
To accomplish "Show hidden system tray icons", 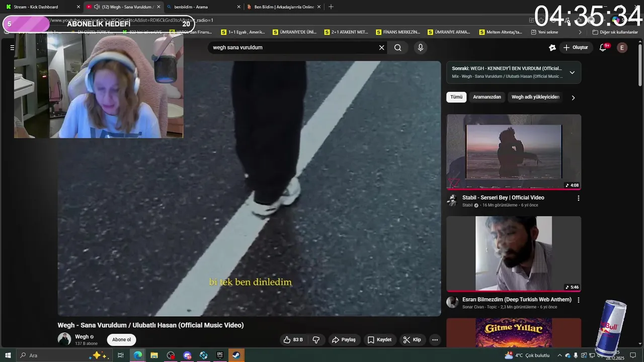I will click(x=559, y=355).
